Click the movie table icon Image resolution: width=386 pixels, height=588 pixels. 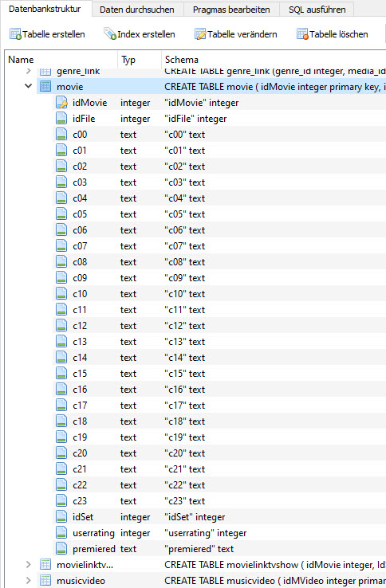click(45, 87)
